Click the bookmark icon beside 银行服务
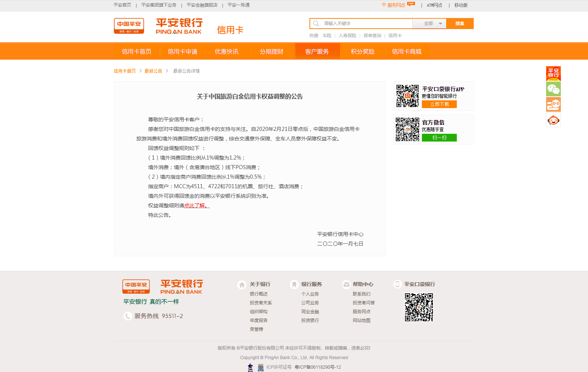The height and width of the screenshot is (372, 588). coord(294,285)
